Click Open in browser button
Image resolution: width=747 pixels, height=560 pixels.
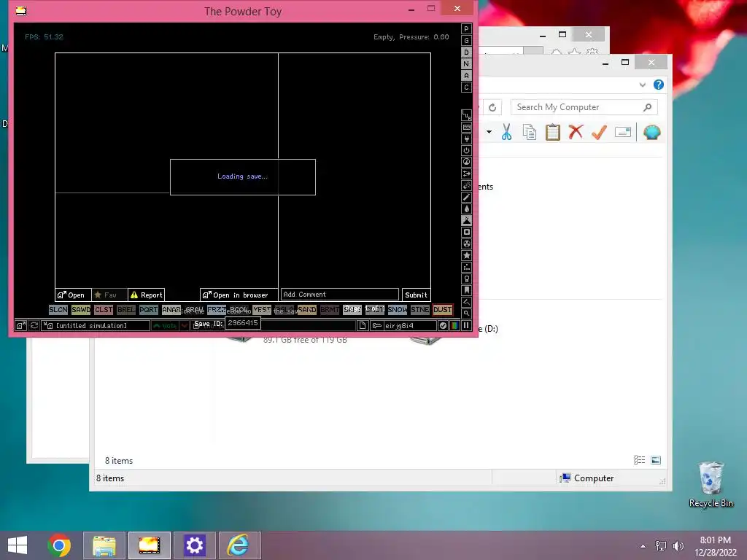coord(239,295)
